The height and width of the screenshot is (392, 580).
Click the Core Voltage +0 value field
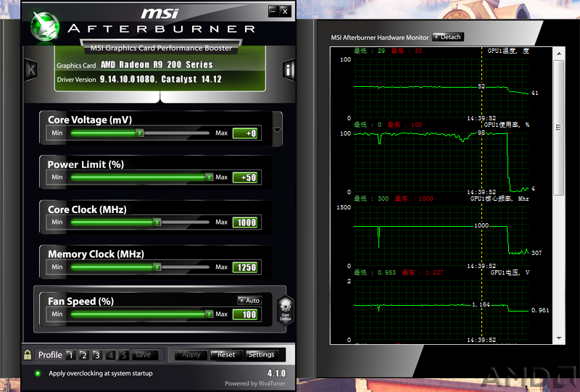pyautogui.click(x=246, y=133)
